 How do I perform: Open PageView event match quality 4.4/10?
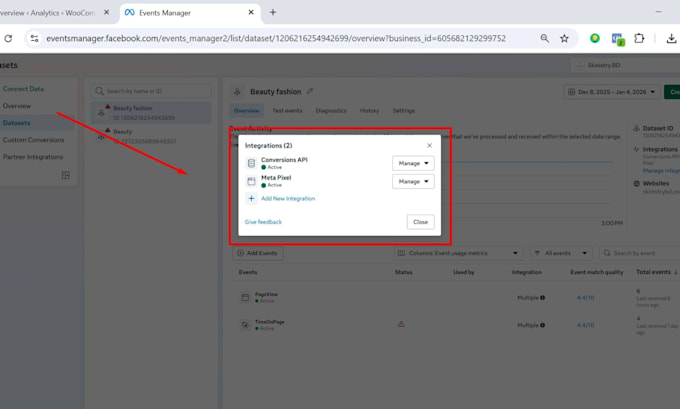point(585,298)
